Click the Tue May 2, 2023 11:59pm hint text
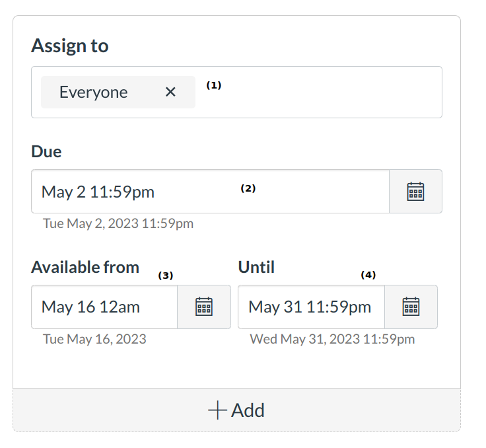This screenshot has height=448, width=486. [118, 223]
